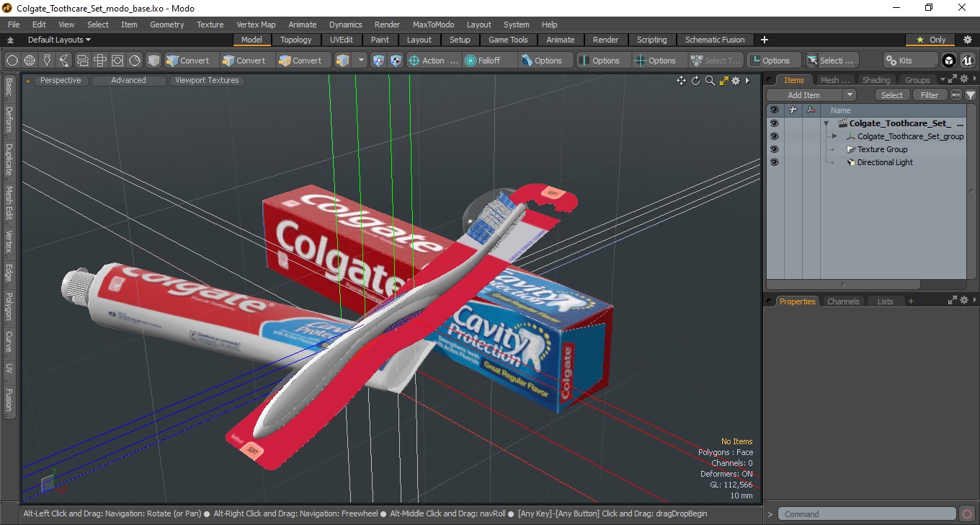Open the Schematic Fusion tab
The width and height of the screenshot is (980, 525).
(x=715, y=40)
